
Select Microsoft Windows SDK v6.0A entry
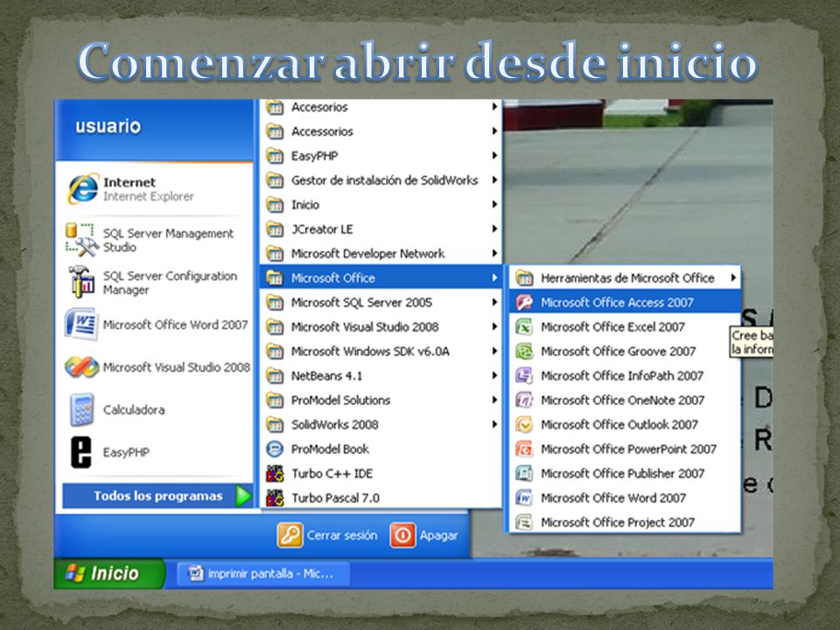click(x=381, y=352)
